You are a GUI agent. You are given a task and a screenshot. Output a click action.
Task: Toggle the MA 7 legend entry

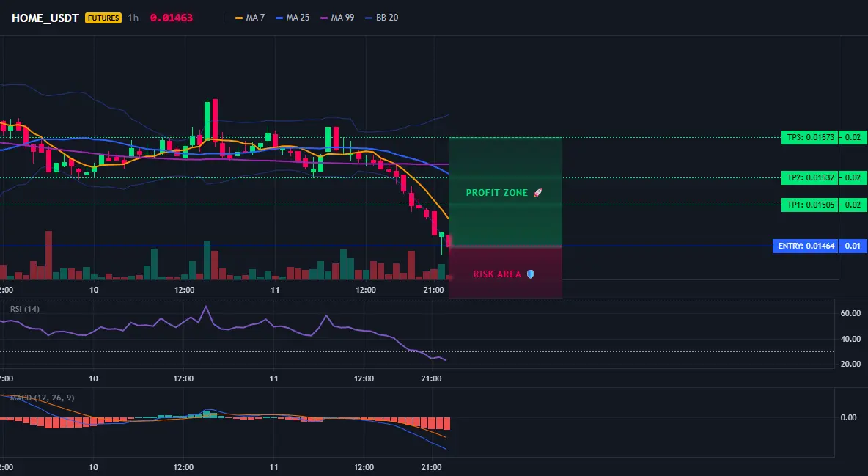[x=250, y=18]
